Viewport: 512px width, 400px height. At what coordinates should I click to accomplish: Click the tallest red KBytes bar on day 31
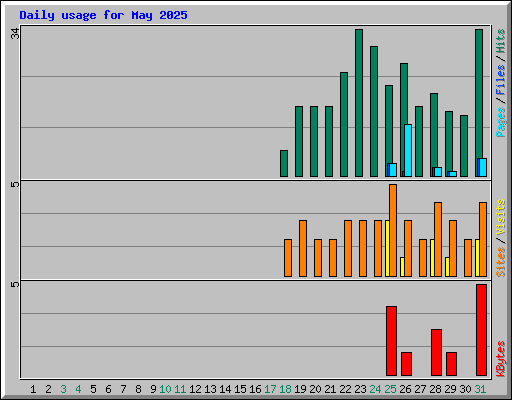[x=482, y=330]
